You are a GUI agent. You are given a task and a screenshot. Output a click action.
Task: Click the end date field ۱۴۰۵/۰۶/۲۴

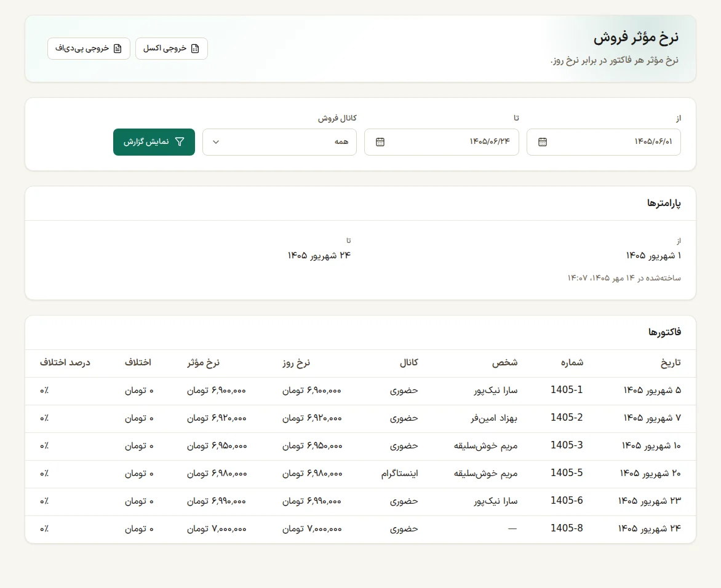coord(442,142)
